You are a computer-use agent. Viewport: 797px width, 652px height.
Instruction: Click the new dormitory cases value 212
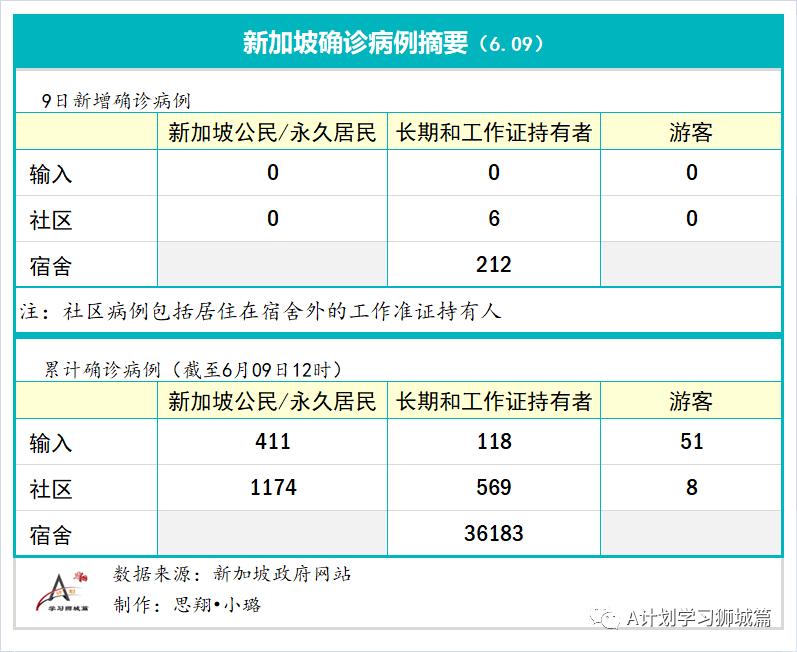pos(494,264)
